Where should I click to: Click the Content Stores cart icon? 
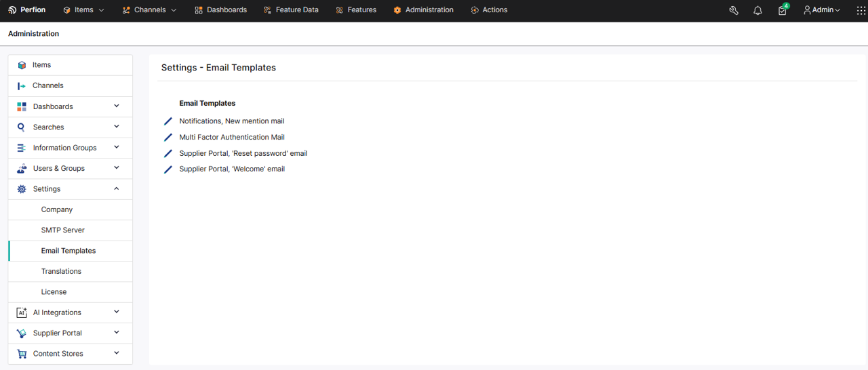(x=22, y=354)
